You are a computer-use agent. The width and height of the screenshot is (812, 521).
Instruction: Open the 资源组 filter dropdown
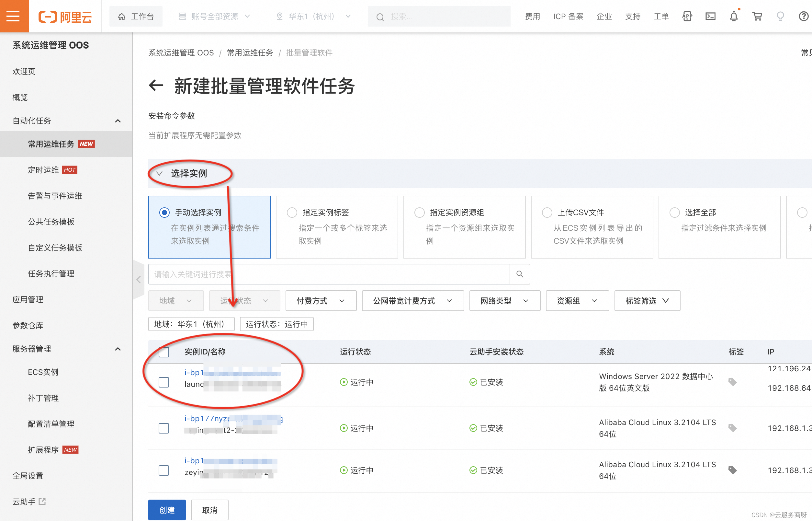coord(577,300)
